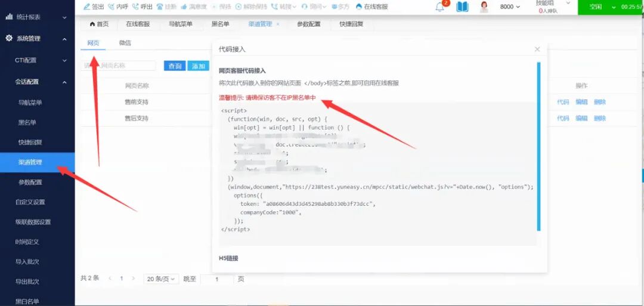Click the agent avatar picture
Viewport: 644px width, 306px height.
[x=484, y=7]
